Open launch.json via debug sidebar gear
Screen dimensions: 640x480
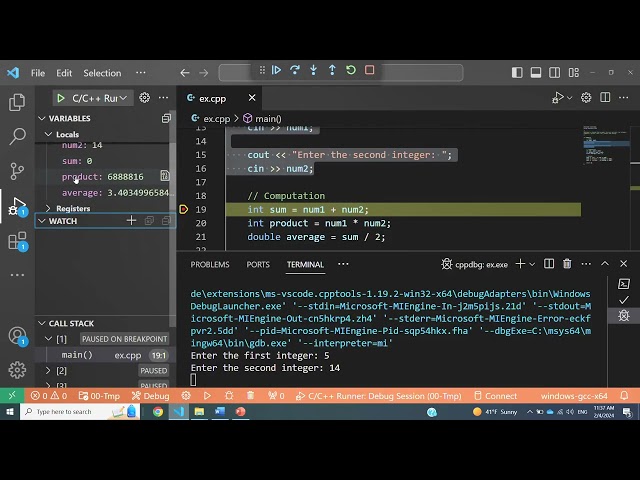click(144, 98)
